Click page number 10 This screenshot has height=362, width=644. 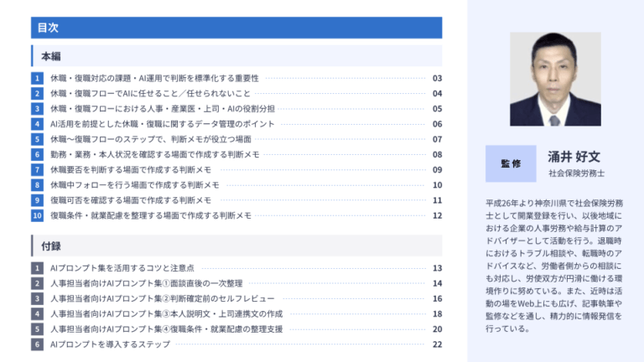coord(437,184)
